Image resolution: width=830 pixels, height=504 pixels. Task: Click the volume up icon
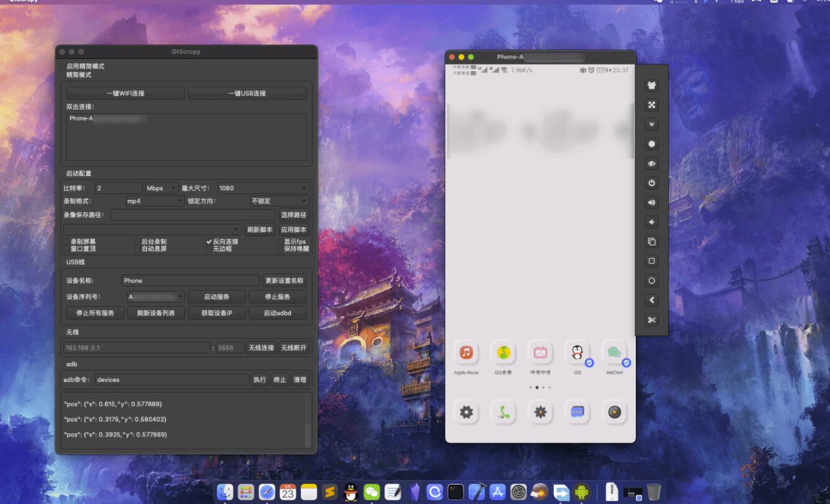[x=651, y=203]
